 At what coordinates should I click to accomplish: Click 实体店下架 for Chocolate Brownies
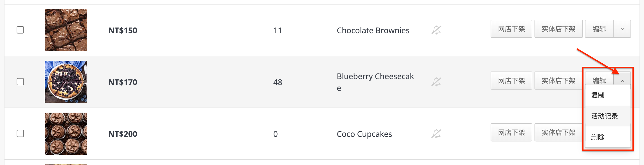pyautogui.click(x=559, y=29)
